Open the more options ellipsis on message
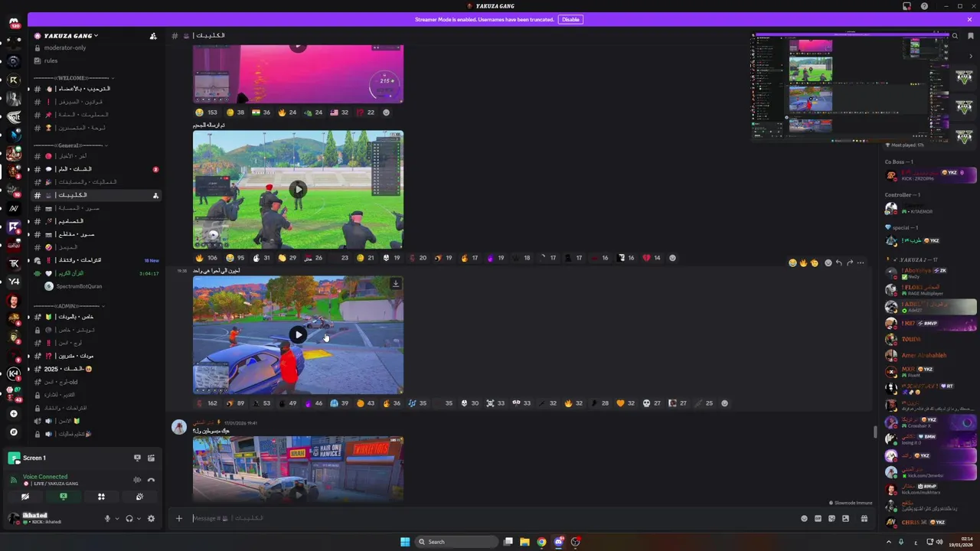Viewport: 980px width, 551px height. click(x=861, y=262)
